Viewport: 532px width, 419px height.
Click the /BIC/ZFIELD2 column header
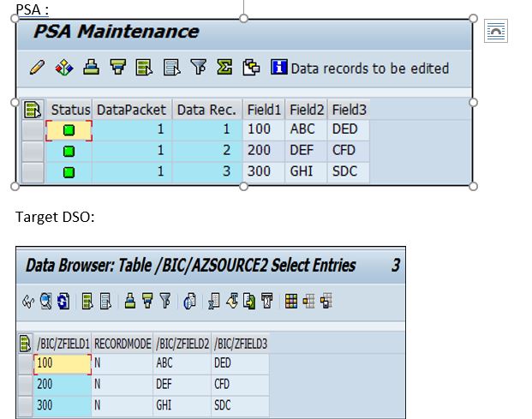tap(182, 344)
